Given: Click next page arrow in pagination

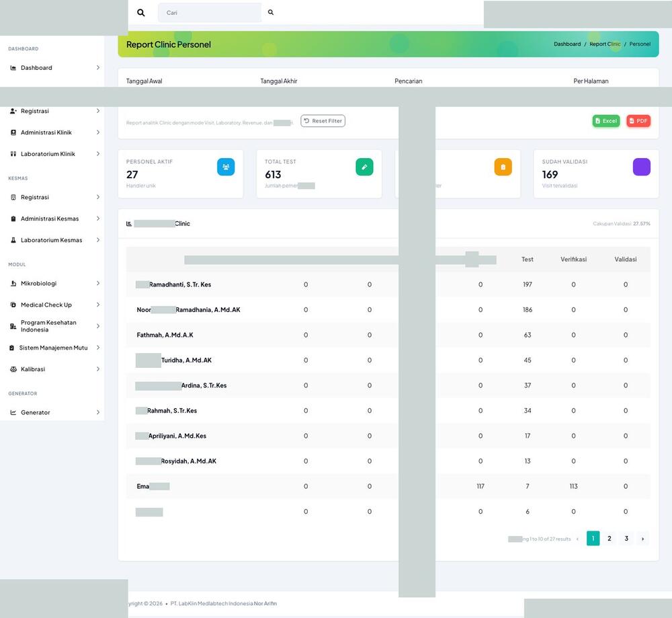Looking at the screenshot, I should coord(642,539).
